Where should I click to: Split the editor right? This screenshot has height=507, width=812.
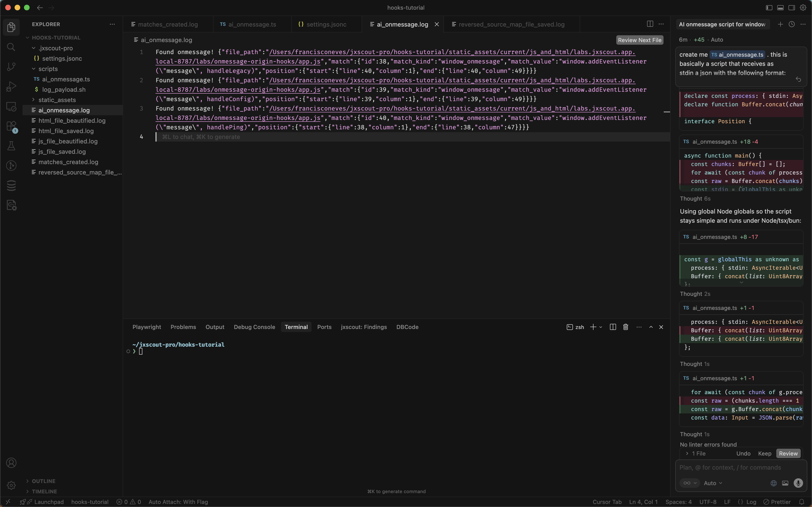pos(650,24)
